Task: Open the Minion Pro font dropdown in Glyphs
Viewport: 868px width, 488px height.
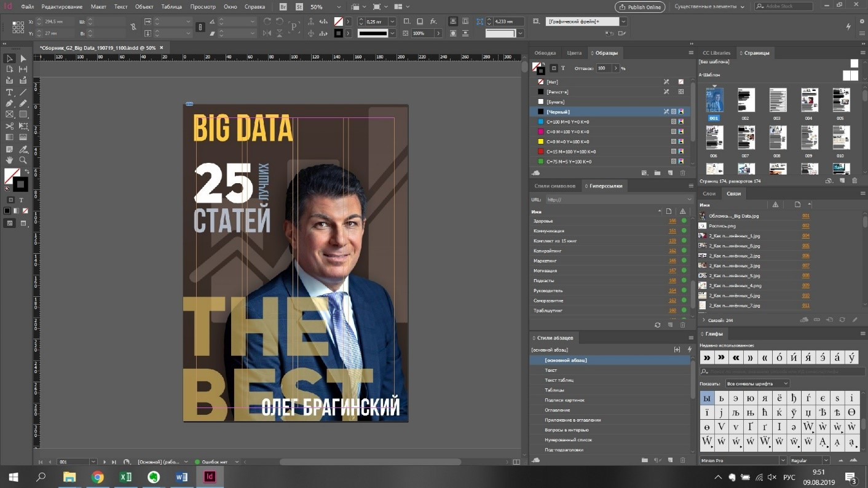Action: [783, 460]
